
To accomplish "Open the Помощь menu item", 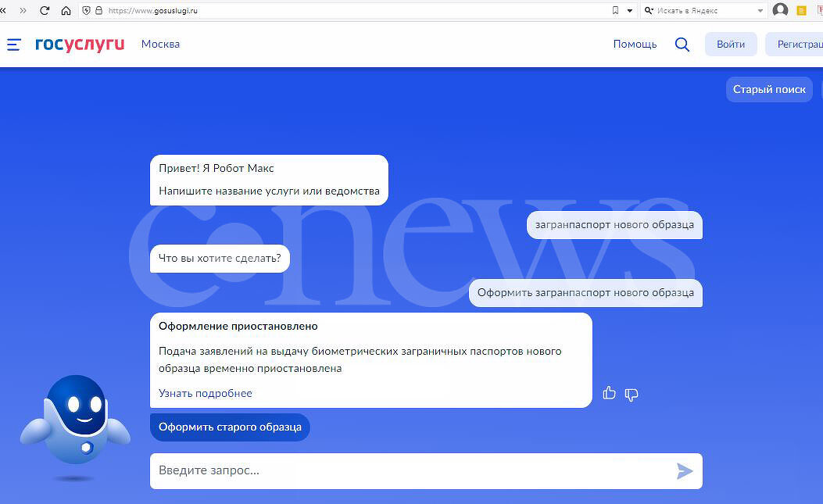I will tap(635, 45).
